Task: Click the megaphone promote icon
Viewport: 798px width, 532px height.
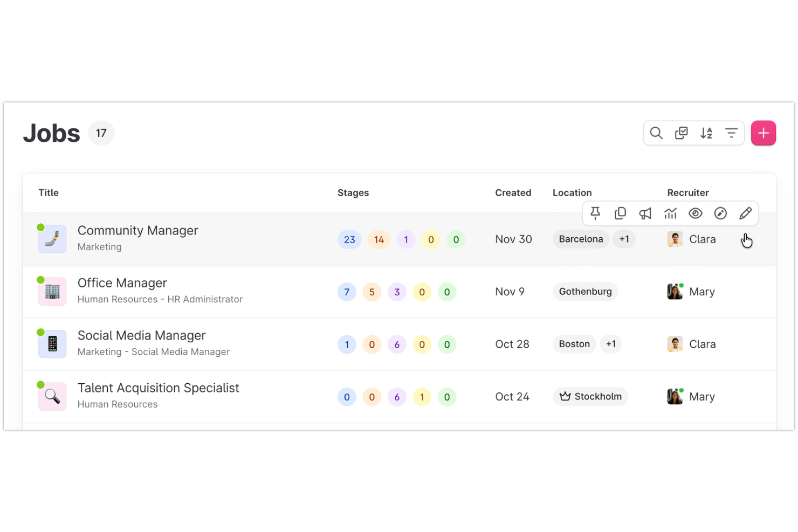Action: click(x=645, y=213)
